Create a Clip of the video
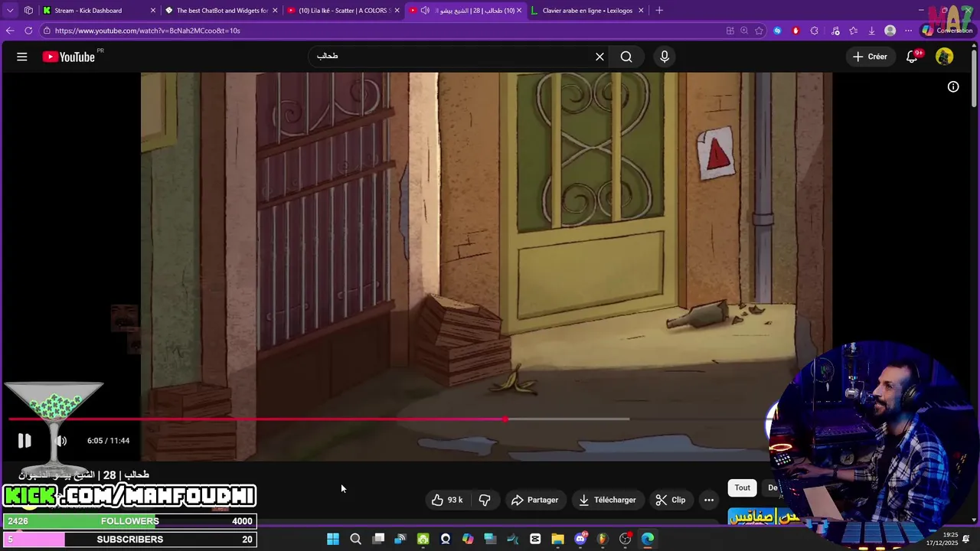 (x=671, y=500)
